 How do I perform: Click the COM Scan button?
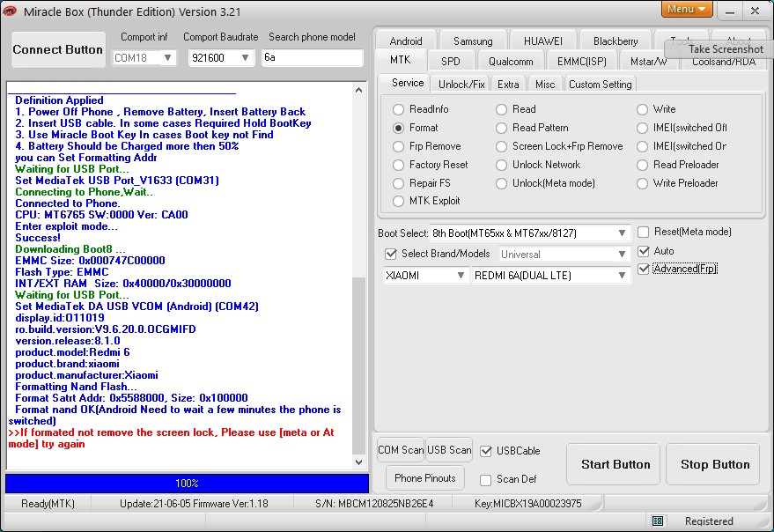click(x=401, y=450)
